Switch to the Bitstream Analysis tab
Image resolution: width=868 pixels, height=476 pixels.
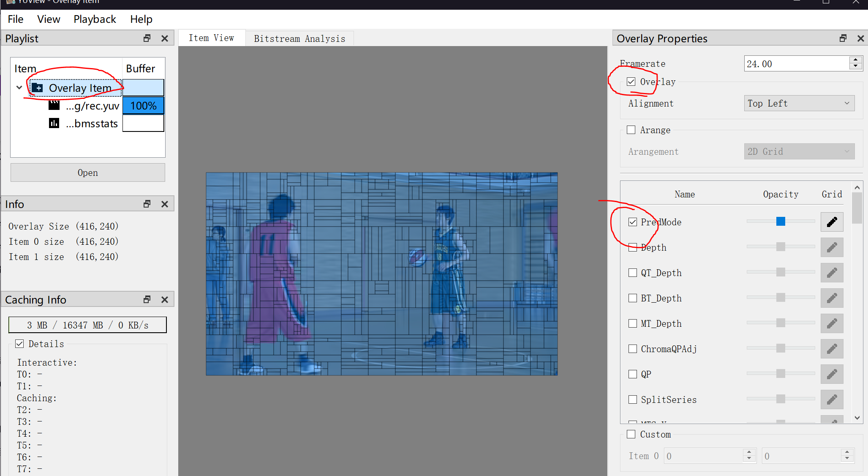(299, 38)
